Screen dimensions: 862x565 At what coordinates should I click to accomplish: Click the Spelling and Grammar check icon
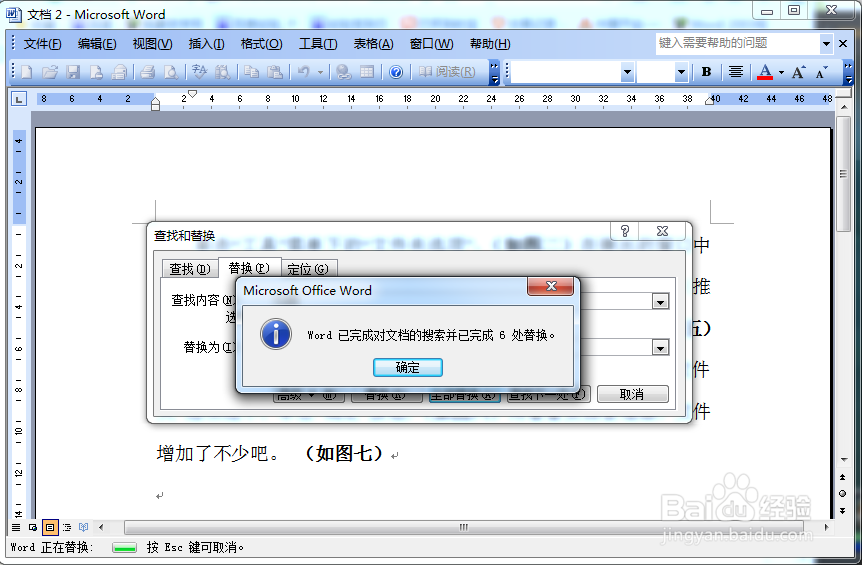199,72
